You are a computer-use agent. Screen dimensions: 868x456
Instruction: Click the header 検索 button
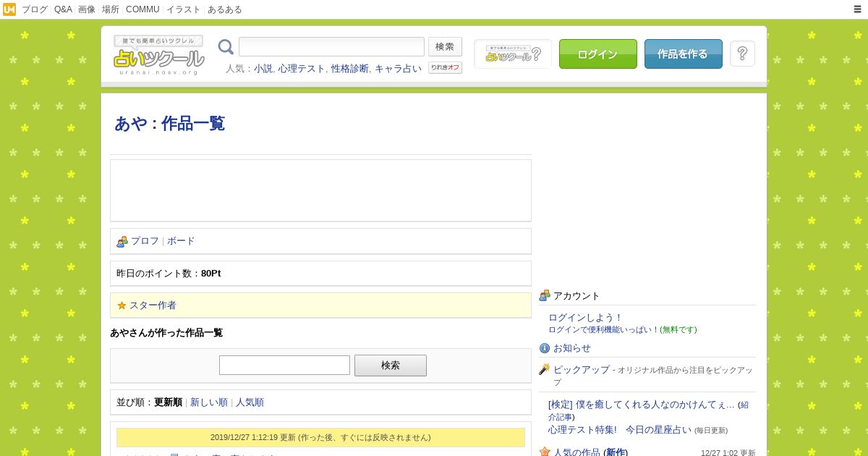pyautogui.click(x=445, y=47)
